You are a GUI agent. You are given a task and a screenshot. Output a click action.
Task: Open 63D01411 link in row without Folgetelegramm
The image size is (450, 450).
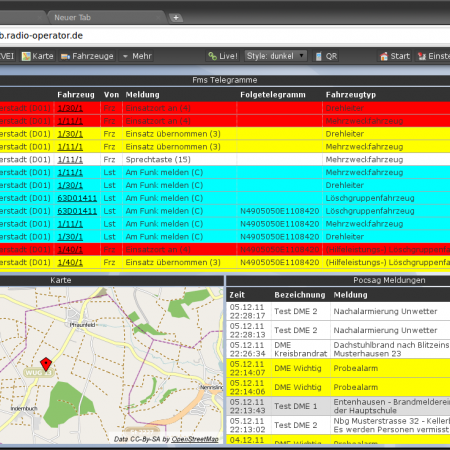pyautogui.click(x=77, y=198)
